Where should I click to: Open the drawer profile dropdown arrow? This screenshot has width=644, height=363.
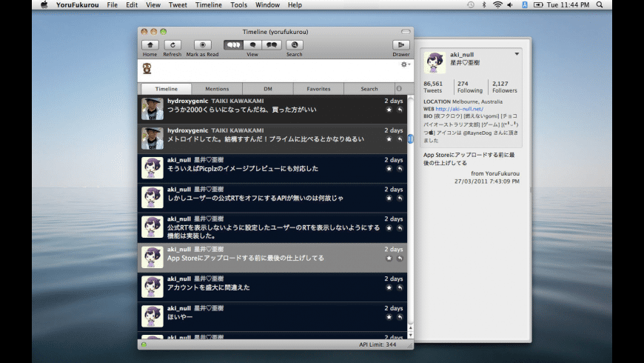pos(517,54)
